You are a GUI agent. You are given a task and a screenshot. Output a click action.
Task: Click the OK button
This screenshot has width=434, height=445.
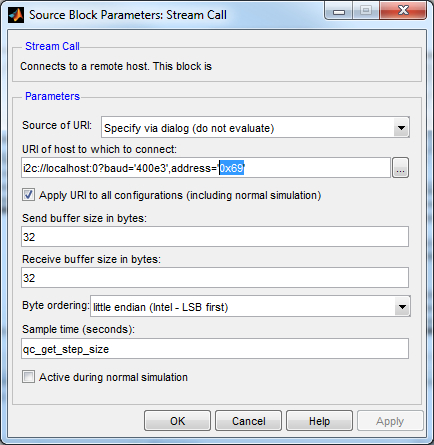[177, 421]
